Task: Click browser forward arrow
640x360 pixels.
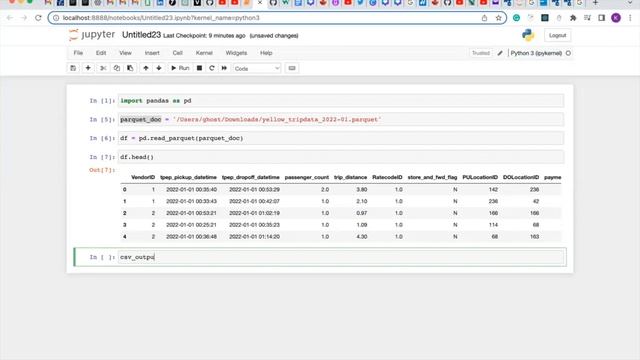Action: pyautogui.click(x=24, y=18)
